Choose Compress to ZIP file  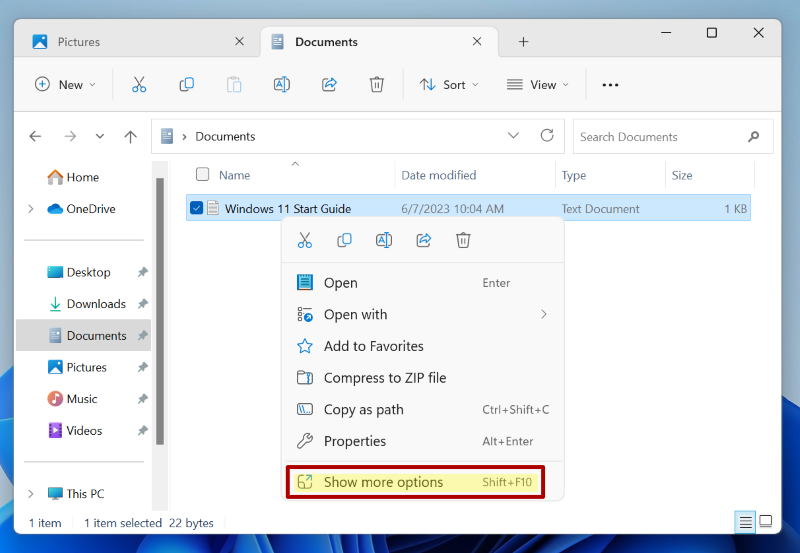pyautogui.click(x=422, y=378)
